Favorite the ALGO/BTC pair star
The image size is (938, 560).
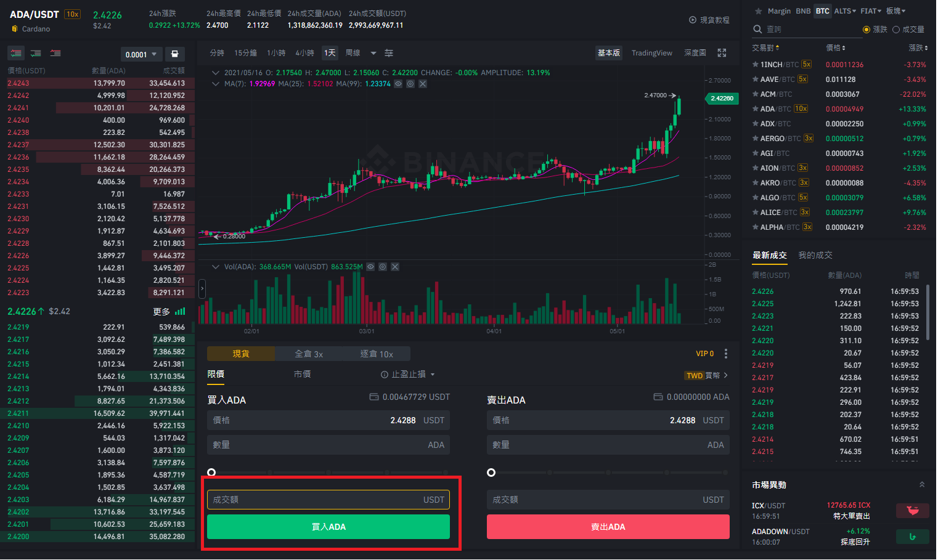click(x=756, y=197)
